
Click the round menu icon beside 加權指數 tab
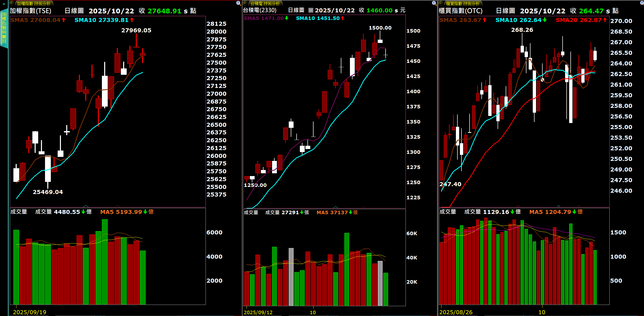[x=12, y=3]
